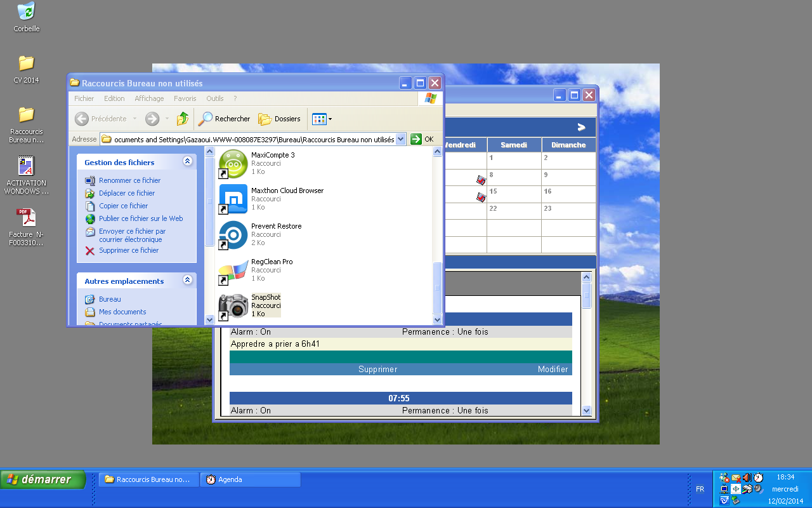Click the Raccourcis Bureau taskbar button
The width and height of the screenshot is (812, 508).
(149, 479)
